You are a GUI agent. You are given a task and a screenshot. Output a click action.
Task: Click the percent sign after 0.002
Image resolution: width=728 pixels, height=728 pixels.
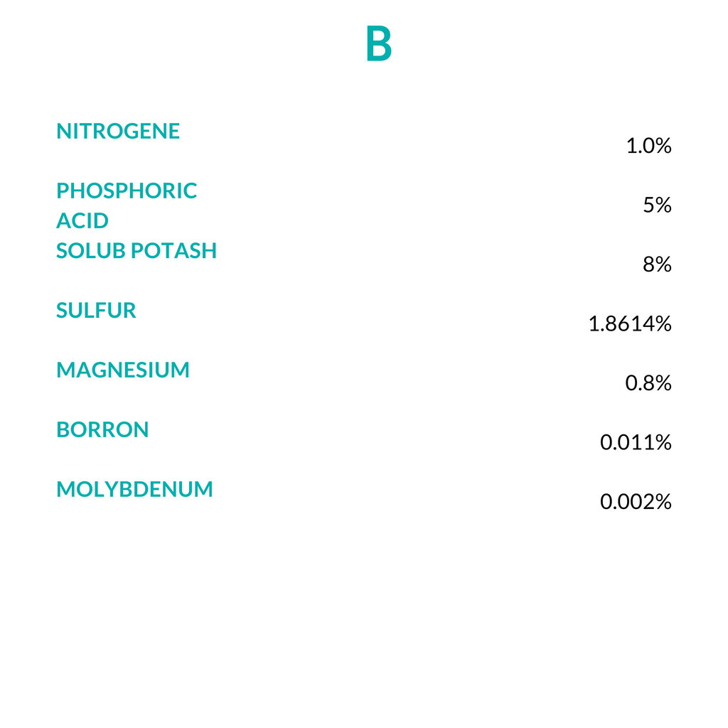coord(663,502)
